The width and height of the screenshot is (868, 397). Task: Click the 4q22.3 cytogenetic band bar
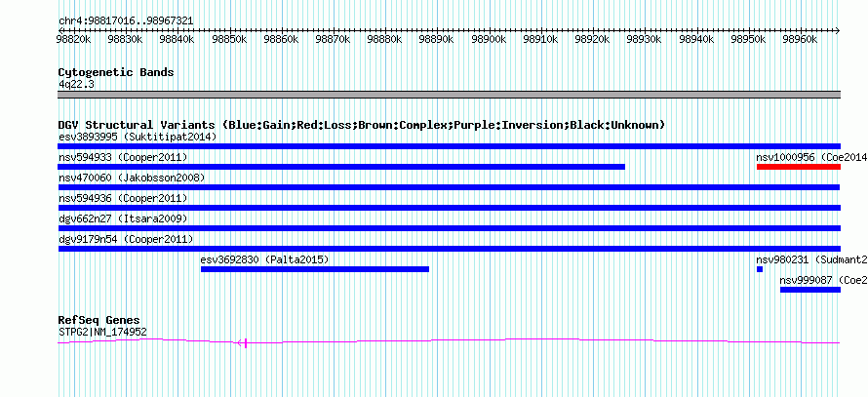pos(449,95)
